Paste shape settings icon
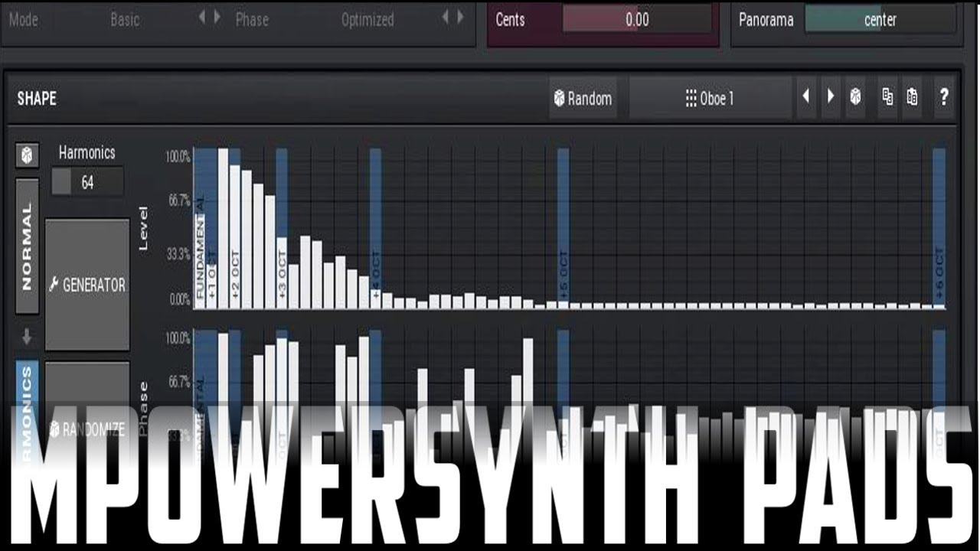The image size is (980, 551). point(912,97)
